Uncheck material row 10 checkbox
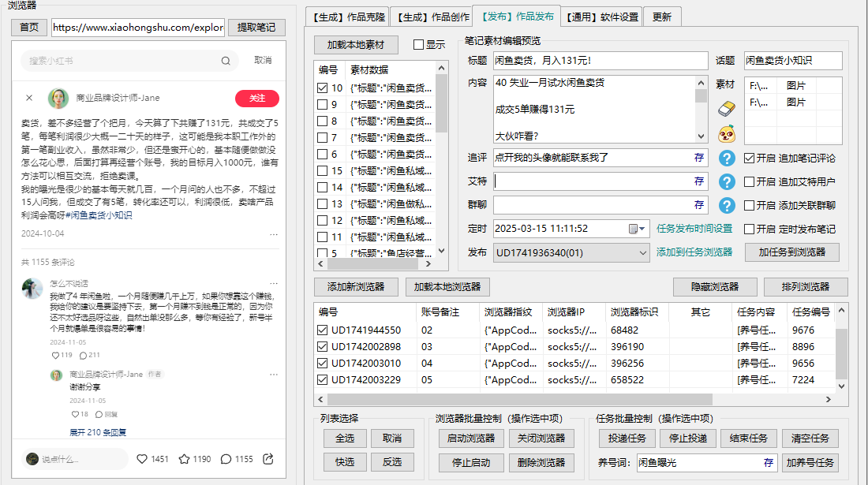Screen dimensions: 868x485 (x=323, y=88)
